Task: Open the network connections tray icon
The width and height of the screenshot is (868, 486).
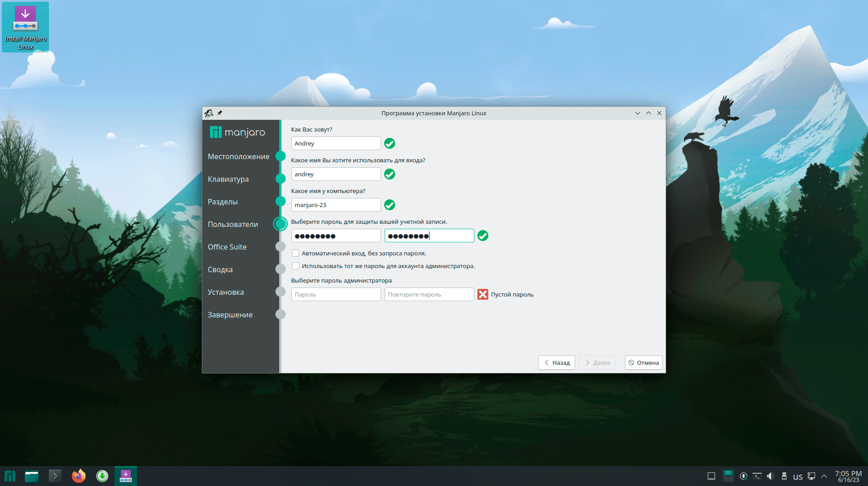Action: click(x=811, y=476)
